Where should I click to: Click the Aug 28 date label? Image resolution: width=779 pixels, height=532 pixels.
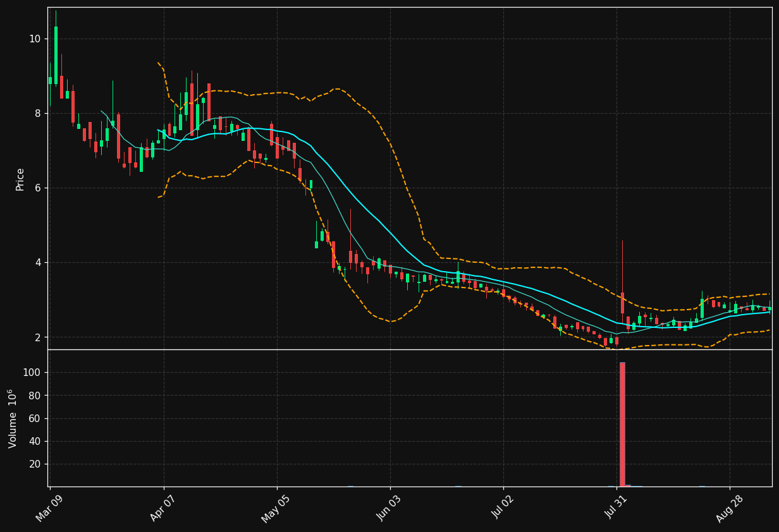click(729, 509)
